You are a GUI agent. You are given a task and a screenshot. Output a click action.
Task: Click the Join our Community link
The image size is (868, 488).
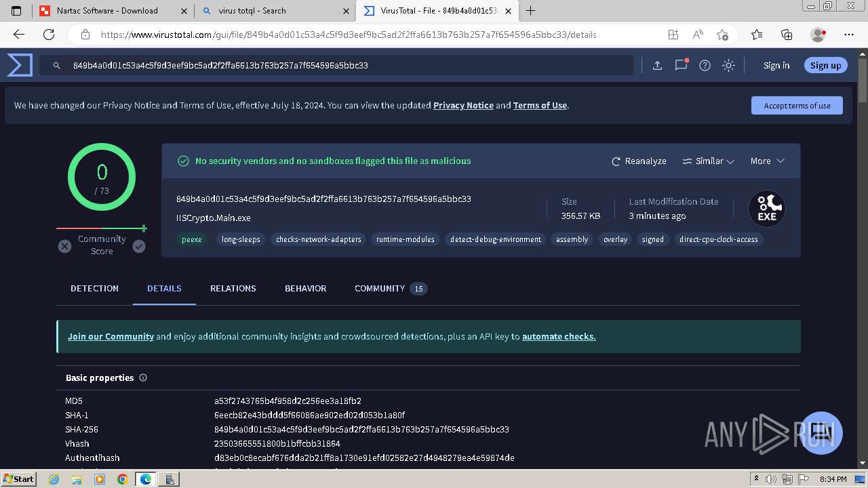coord(111,337)
